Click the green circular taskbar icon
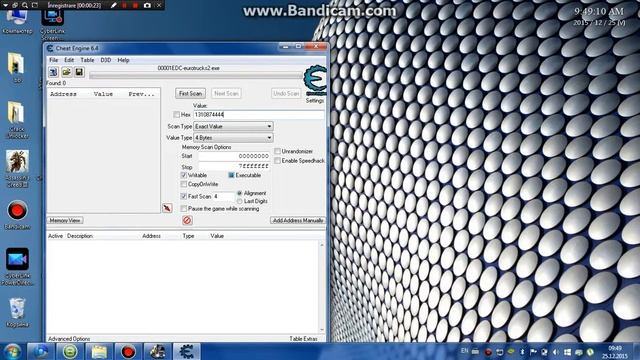 70,351
